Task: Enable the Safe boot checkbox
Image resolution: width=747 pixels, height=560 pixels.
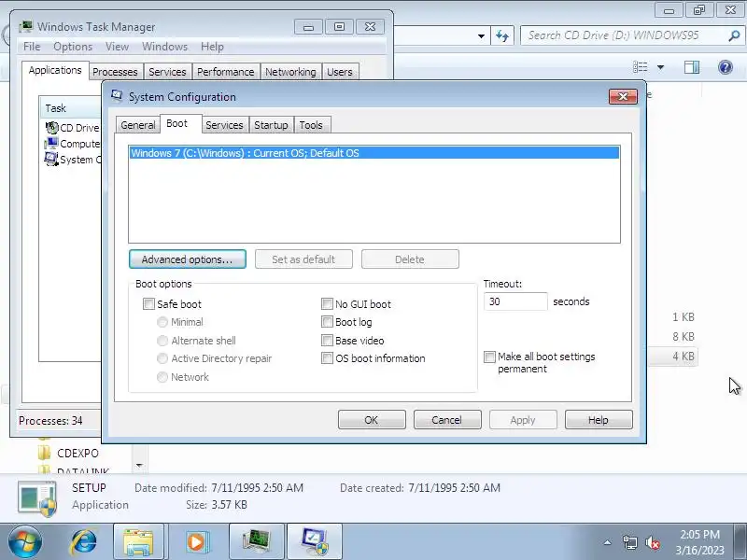Action: point(148,304)
